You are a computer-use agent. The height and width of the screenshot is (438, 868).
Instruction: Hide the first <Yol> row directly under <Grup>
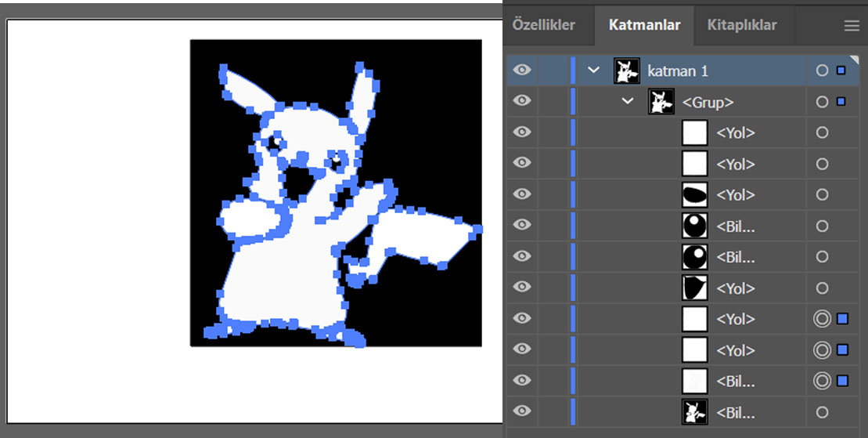tap(522, 132)
